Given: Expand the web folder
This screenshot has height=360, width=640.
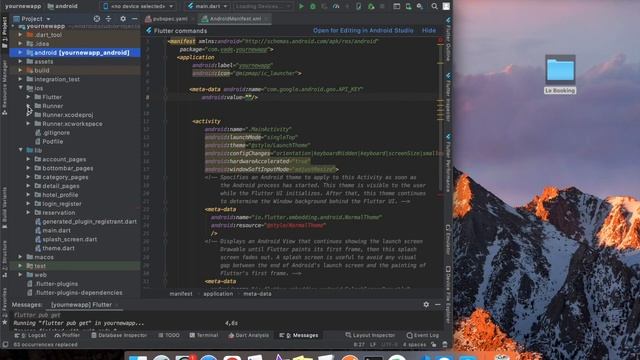Looking at the screenshot, I should tap(20, 275).
